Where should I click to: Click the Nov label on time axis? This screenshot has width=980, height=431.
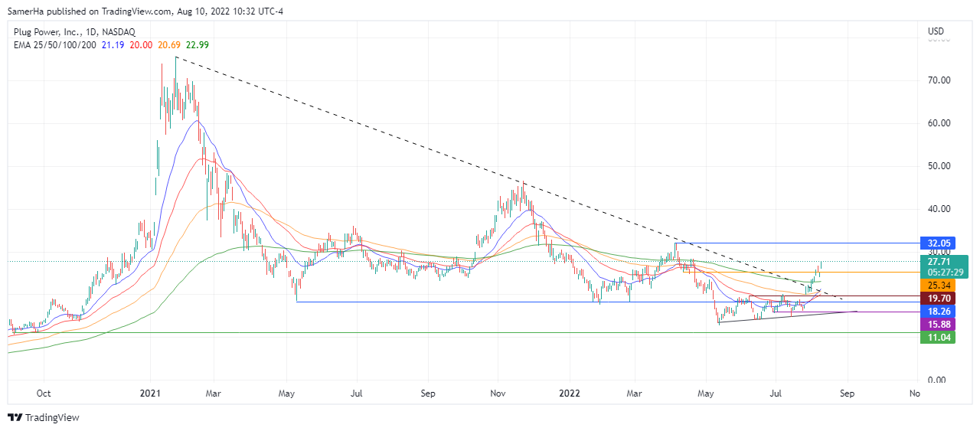coord(498,393)
